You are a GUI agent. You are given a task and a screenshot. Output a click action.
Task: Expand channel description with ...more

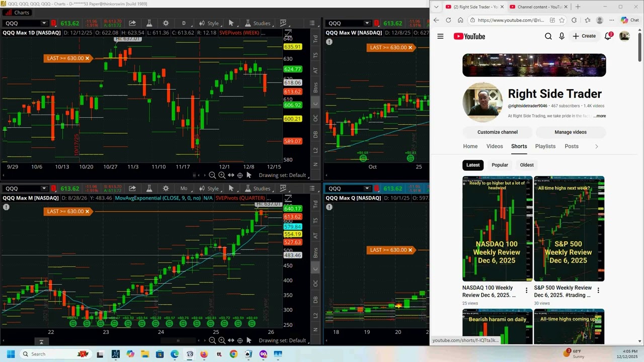pos(599,116)
